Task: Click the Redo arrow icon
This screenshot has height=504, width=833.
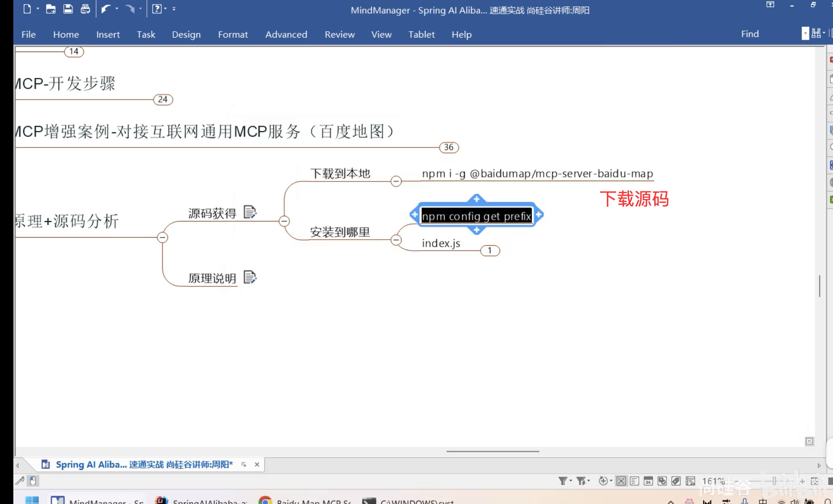Action: tap(129, 9)
